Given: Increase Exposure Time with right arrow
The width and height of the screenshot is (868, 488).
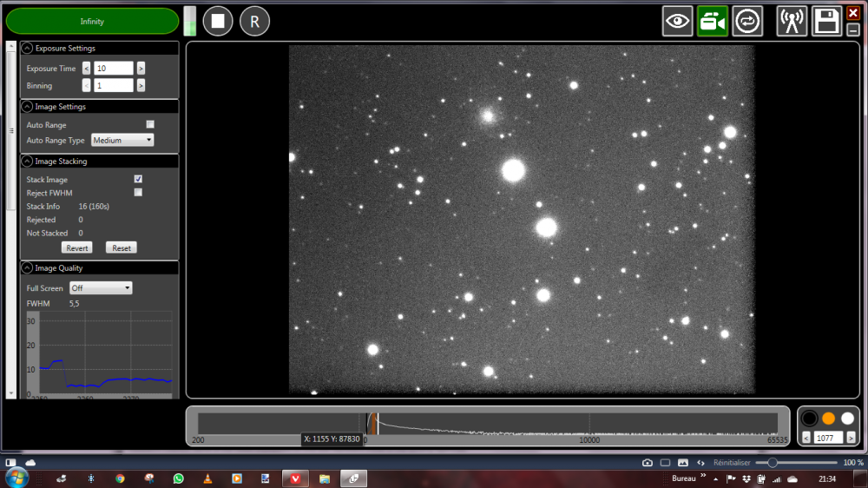Looking at the screenshot, I should click(141, 69).
